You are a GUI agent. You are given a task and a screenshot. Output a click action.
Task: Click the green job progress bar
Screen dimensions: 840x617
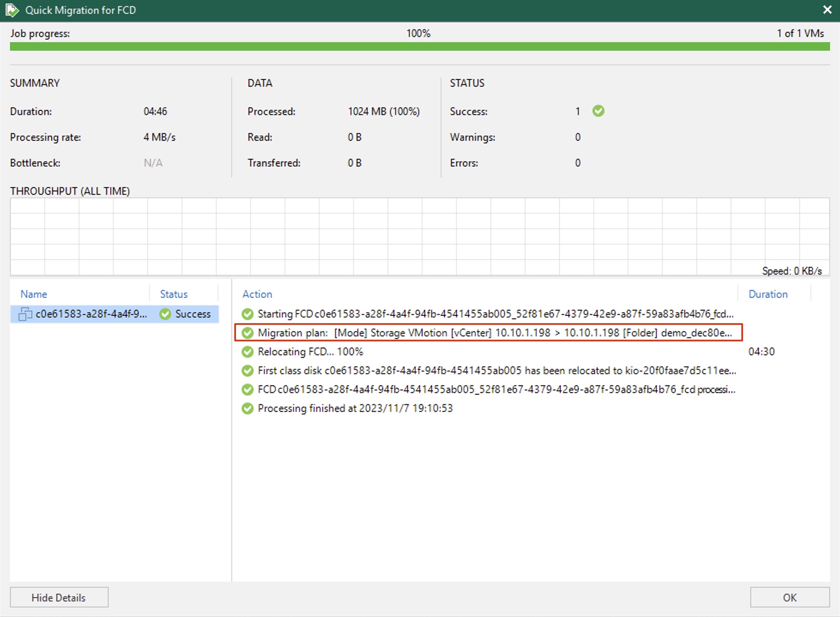[420, 46]
